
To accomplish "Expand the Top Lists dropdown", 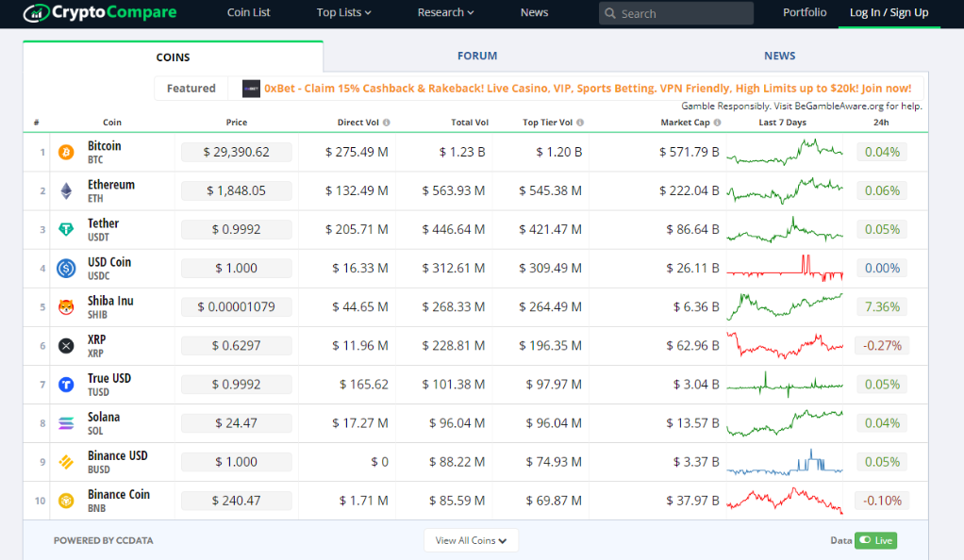I will [x=343, y=12].
